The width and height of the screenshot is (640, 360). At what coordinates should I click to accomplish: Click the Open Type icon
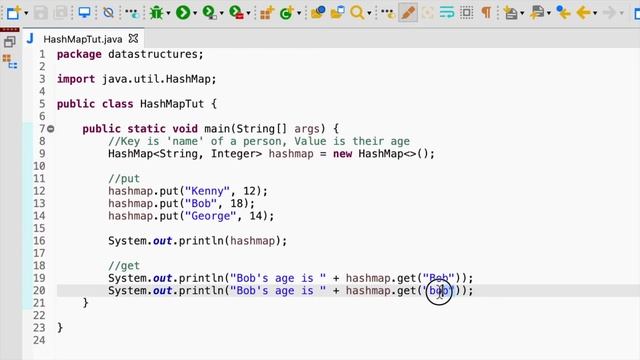(x=318, y=13)
